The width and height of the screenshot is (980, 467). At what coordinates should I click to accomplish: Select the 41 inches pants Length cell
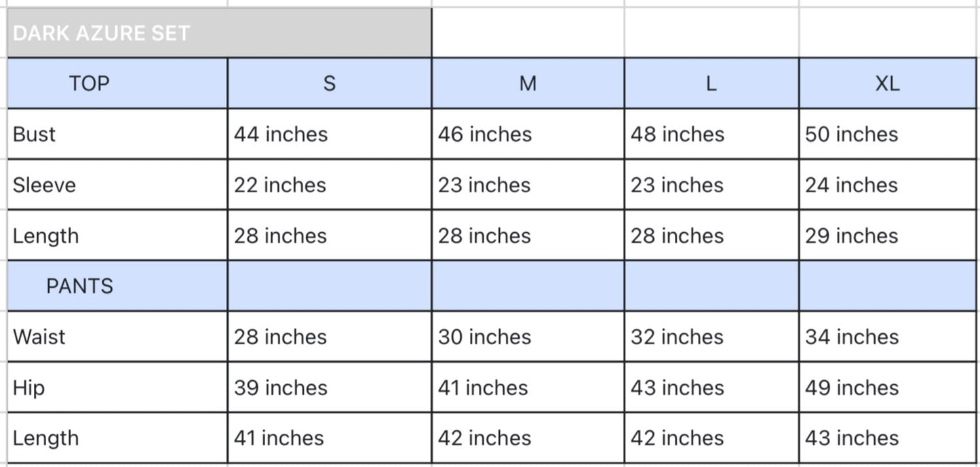coord(330,438)
